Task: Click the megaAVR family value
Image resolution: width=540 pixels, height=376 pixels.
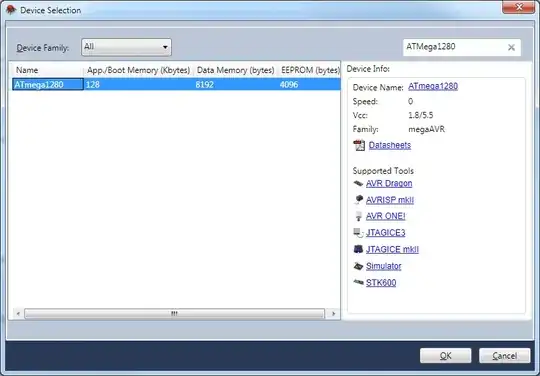Action: 426,129
